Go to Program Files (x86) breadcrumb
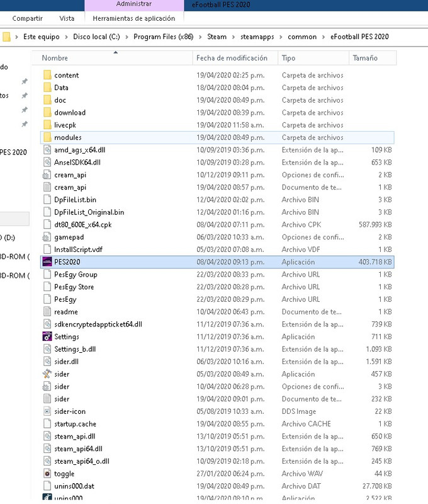This screenshot has height=504, width=428. click(164, 37)
